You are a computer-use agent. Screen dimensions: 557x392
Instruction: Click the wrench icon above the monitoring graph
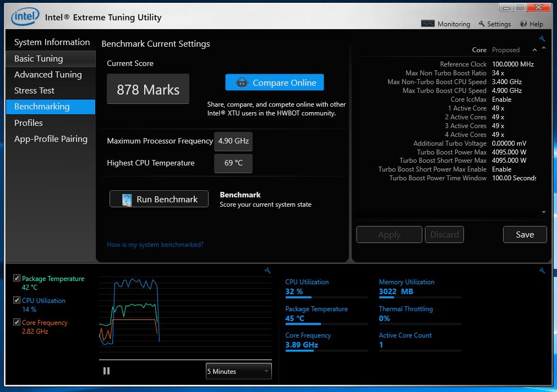[x=268, y=270]
